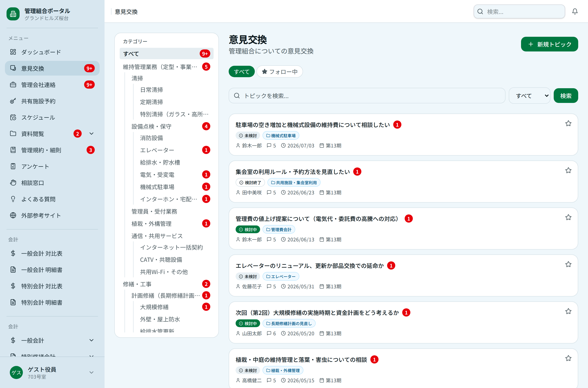The image size is (588, 388).
Task: Select 維持管理業務 category
Action: pos(166,67)
